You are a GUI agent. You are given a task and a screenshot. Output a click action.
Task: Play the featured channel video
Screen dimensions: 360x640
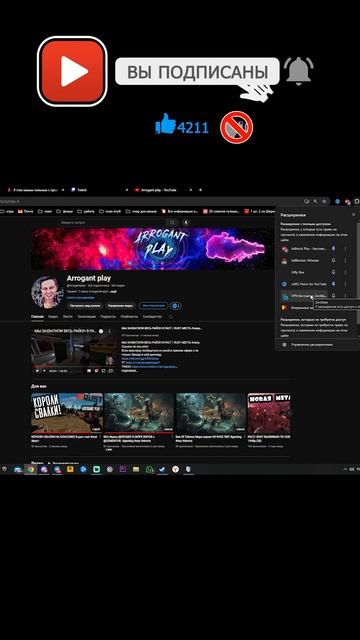point(37,371)
